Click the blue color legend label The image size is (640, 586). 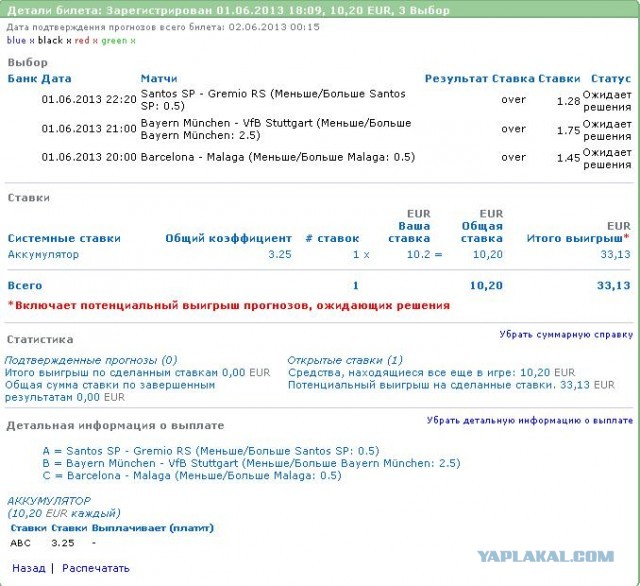click(x=16, y=41)
